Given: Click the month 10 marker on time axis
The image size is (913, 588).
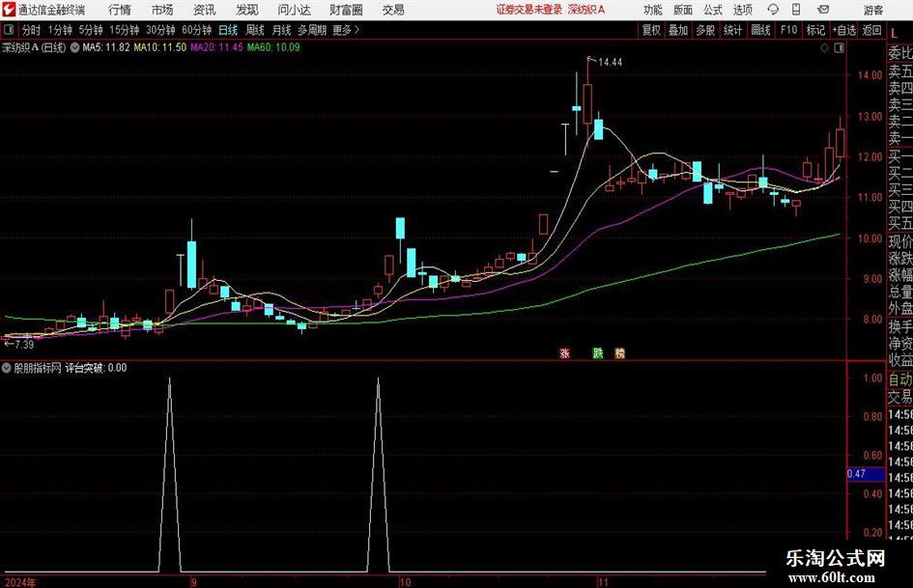Looking at the screenshot, I should tap(405, 582).
